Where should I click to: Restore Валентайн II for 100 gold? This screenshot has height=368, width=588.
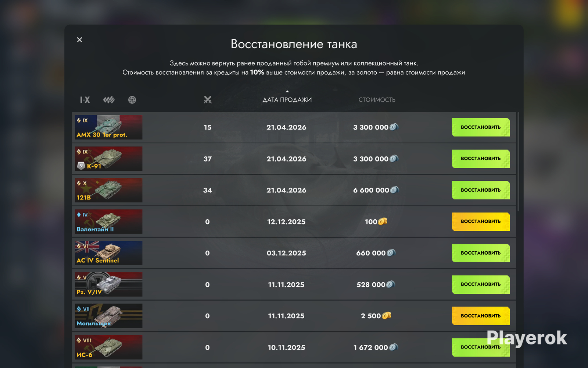(x=481, y=222)
